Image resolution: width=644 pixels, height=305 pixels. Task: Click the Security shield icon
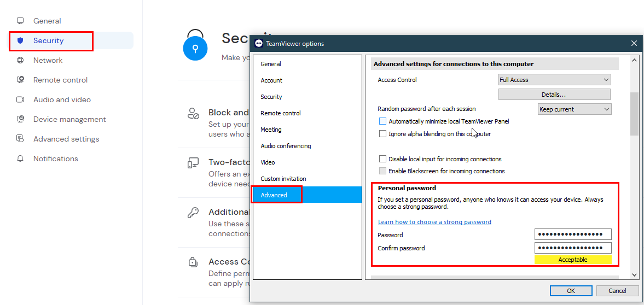point(20,41)
